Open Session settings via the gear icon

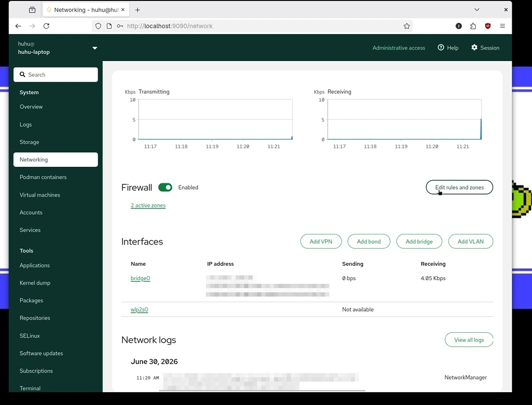[x=485, y=48]
